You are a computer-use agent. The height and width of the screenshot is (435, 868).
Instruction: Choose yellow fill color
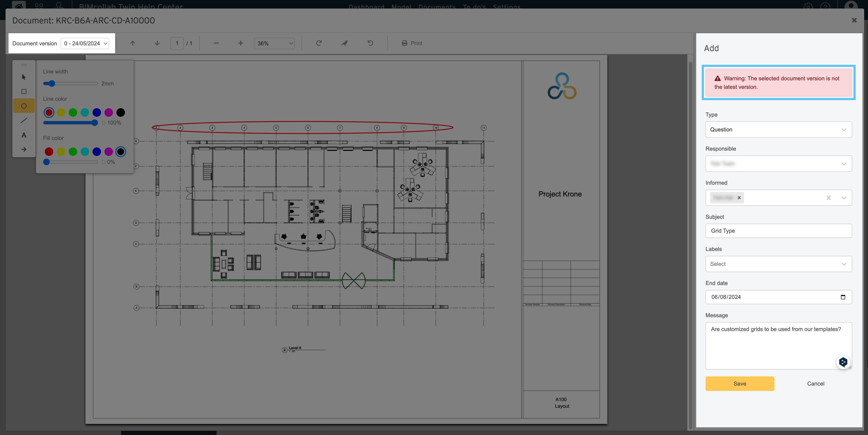coord(61,152)
